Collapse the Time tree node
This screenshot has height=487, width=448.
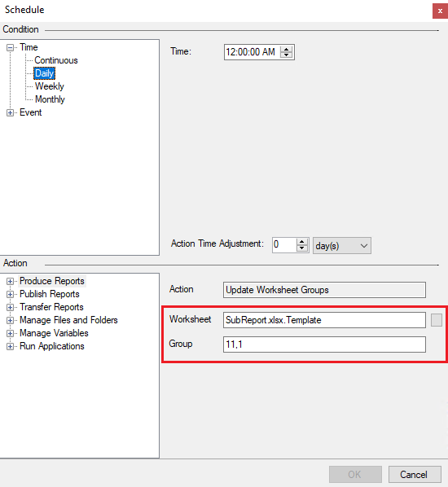click(11, 47)
